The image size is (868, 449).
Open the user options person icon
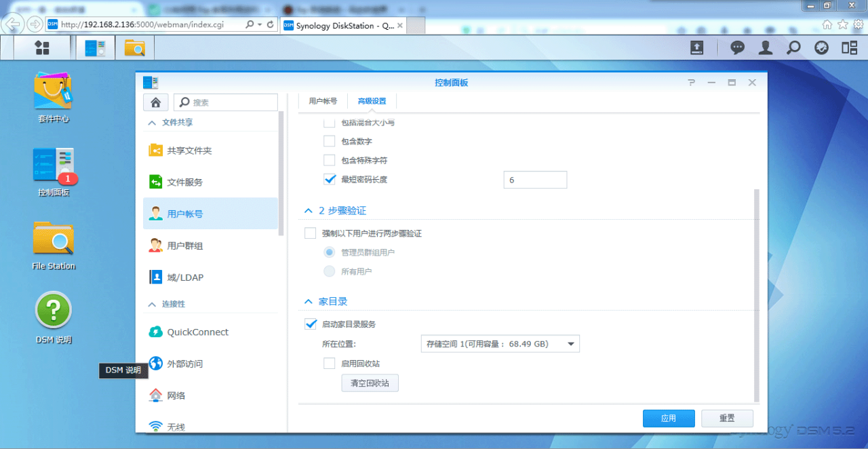pos(765,47)
